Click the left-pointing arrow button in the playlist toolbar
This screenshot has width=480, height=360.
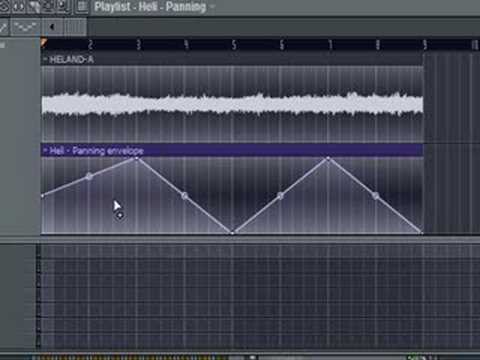[52, 27]
